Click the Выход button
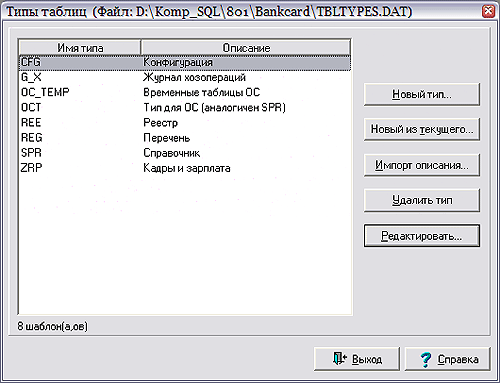Screen dimensions: 500x383 click(x=357, y=359)
